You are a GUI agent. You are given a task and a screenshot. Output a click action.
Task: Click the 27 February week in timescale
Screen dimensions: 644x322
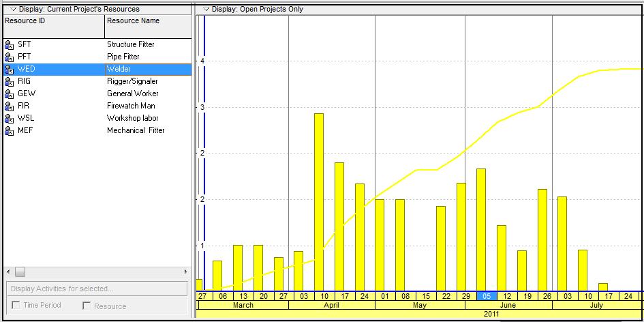click(x=202, y=297)
